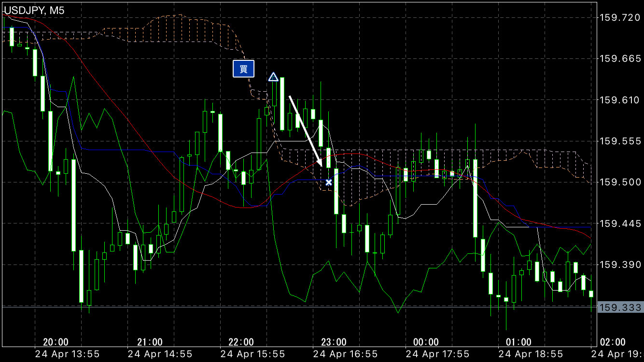Click the 24 Apr 18:55 date label
644x362 pixels.
(531, 354)
